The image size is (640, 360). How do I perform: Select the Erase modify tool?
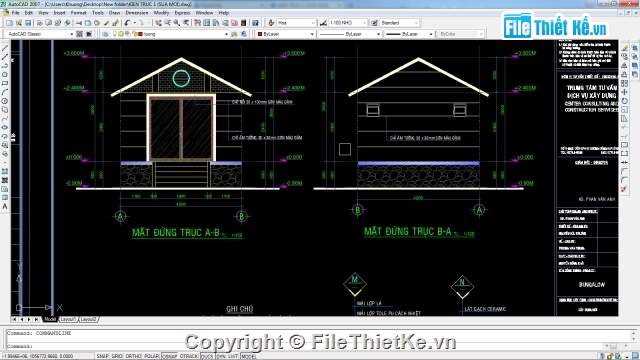(x=624, y=48)
